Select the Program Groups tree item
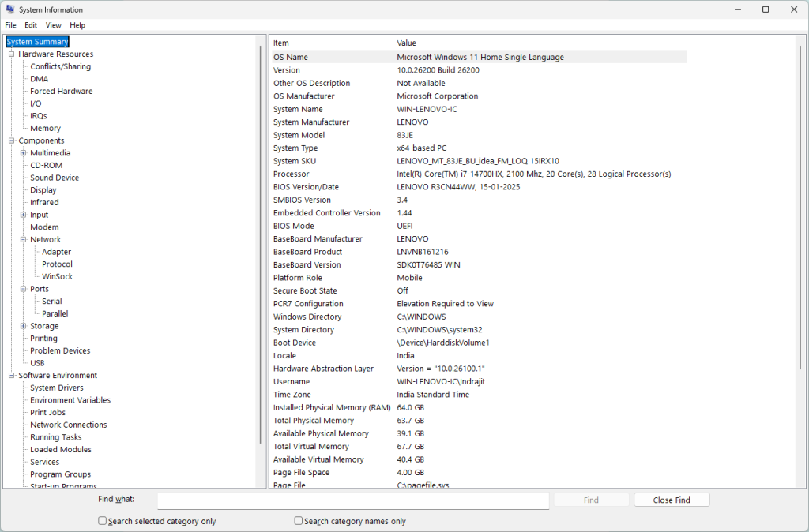 pos(60,475)
